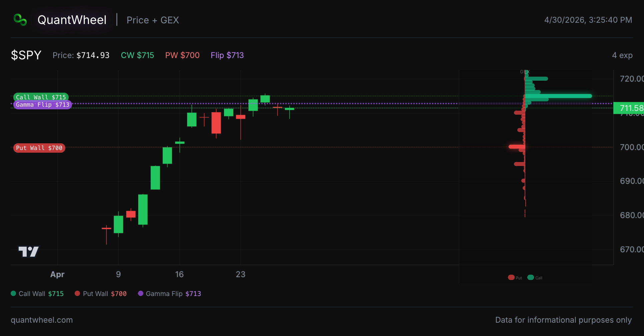Screen dimensions: 644x336
Task: Click the QuantWheel green logo icon
Action: (20, 20)
